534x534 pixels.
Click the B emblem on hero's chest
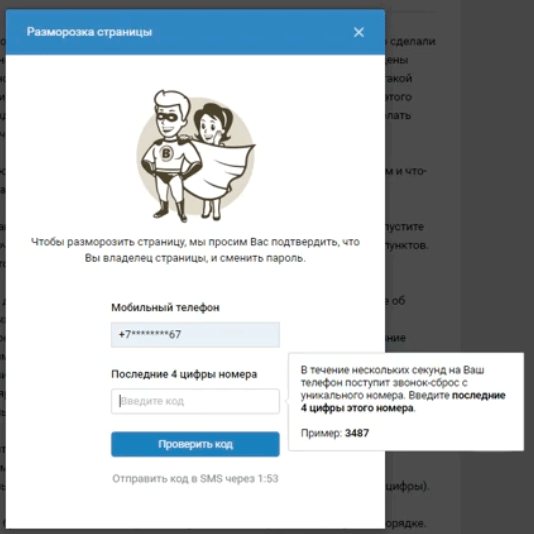(166, 153)
